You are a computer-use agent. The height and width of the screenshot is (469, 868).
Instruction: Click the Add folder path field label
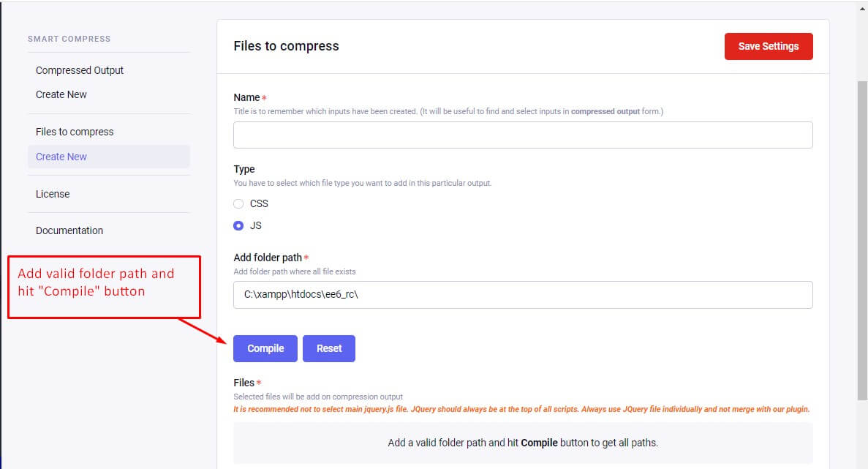(267, 258)
